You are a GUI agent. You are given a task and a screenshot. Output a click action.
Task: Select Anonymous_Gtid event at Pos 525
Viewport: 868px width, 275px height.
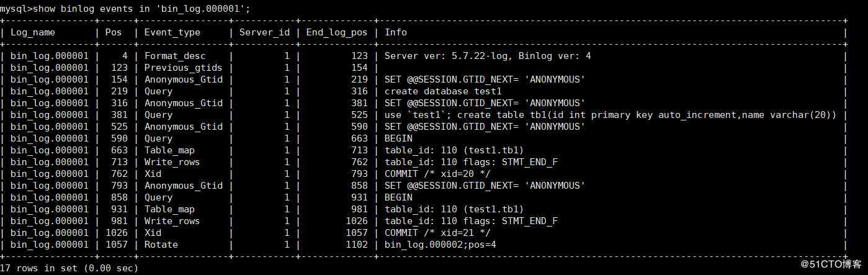[184, 127]
